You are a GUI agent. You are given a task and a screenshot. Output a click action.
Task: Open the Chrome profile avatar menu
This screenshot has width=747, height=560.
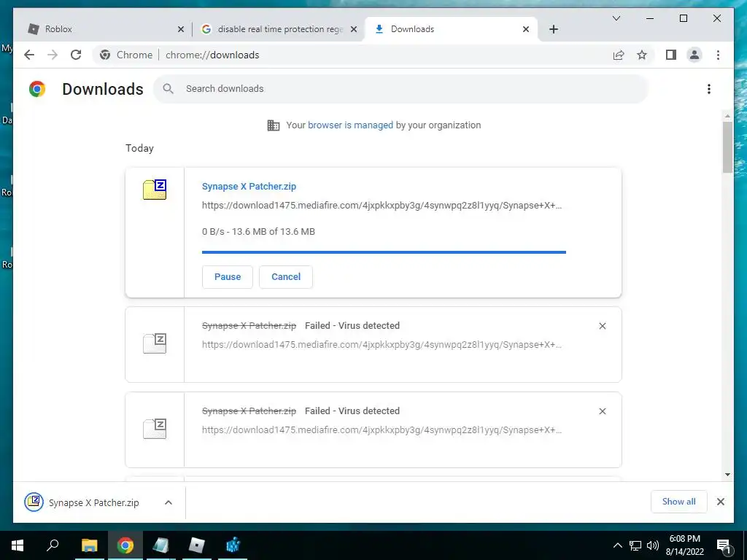[x=694, y=55]
